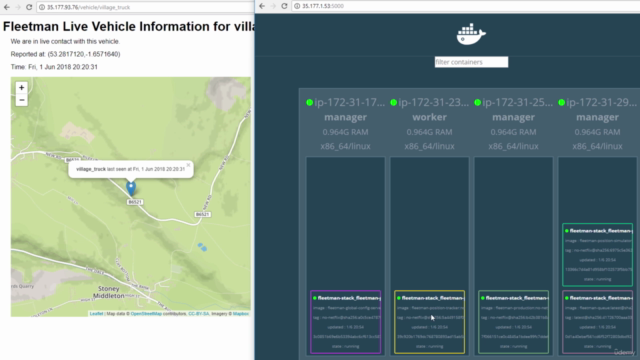Image resolution: width=640 pixels, height=360 pixels.
Task: Open the green fleetman-production container card
Action: [x=513, y=322]
